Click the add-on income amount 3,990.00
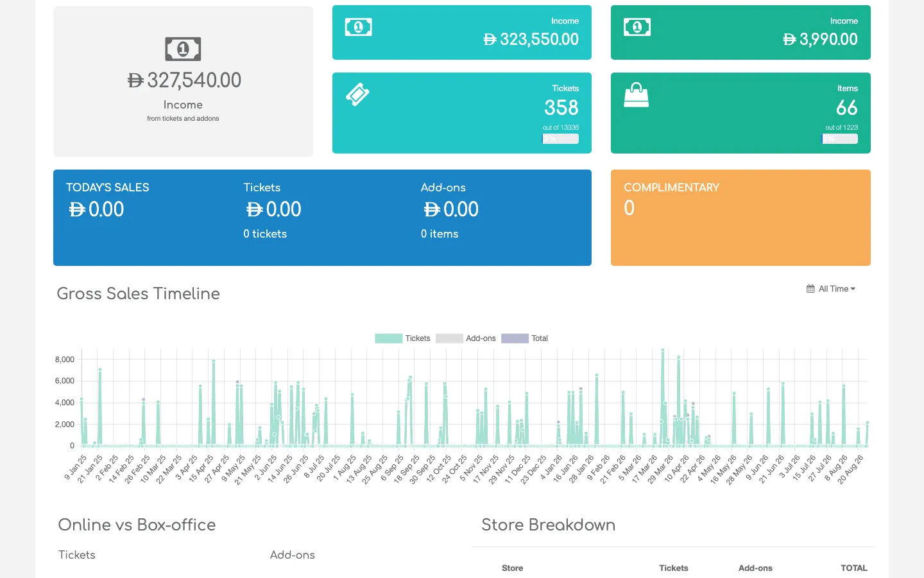This screenshot has height=578, width=924. tap(820, 39)
